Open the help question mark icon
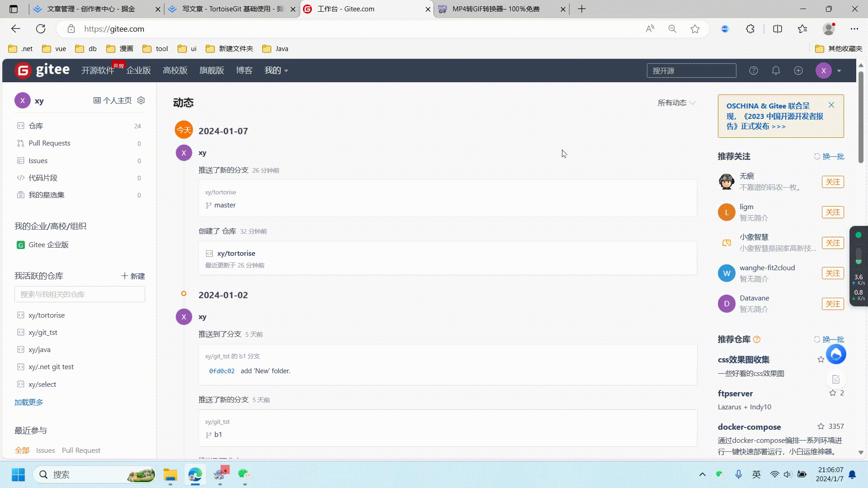 click(x=753, y=70)
